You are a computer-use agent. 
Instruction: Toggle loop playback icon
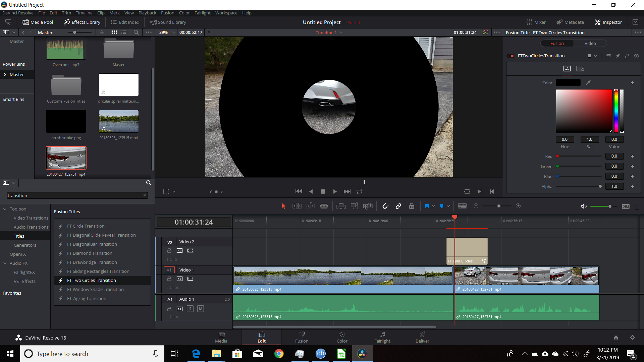(x=359, y=191)
